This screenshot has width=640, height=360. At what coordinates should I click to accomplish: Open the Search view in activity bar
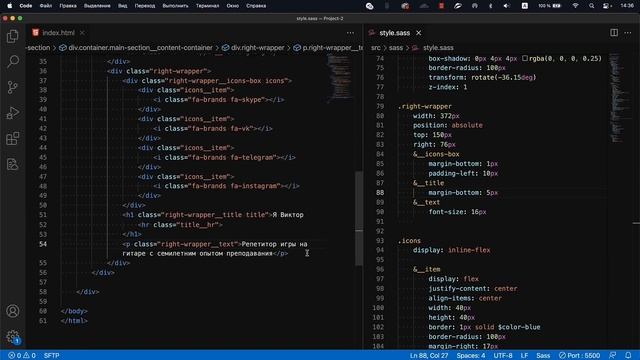click(13, 62)
